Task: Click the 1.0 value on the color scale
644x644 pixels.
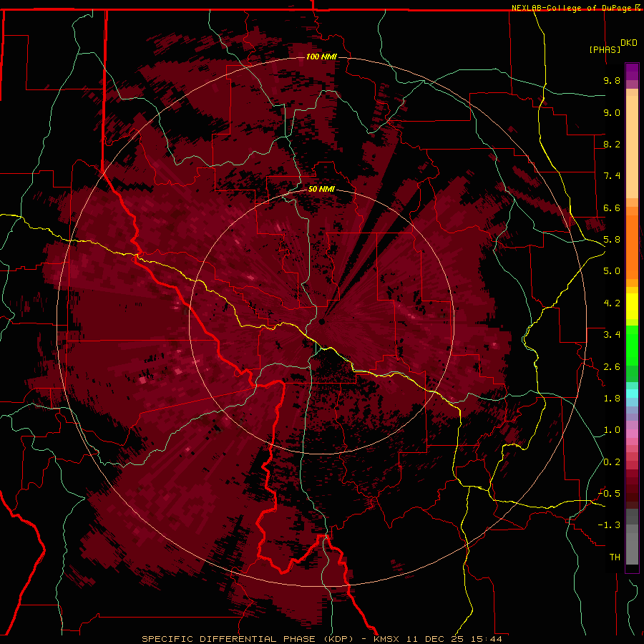Action: coord(612,430)
